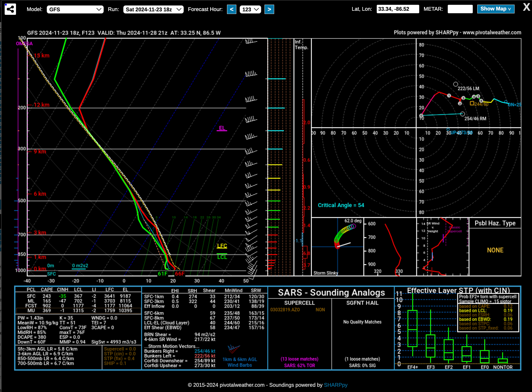Open the Forecast Hour 123 dropdown
Image resolution: width=532 pixels, height=392 pixels.
click(250, 9)
